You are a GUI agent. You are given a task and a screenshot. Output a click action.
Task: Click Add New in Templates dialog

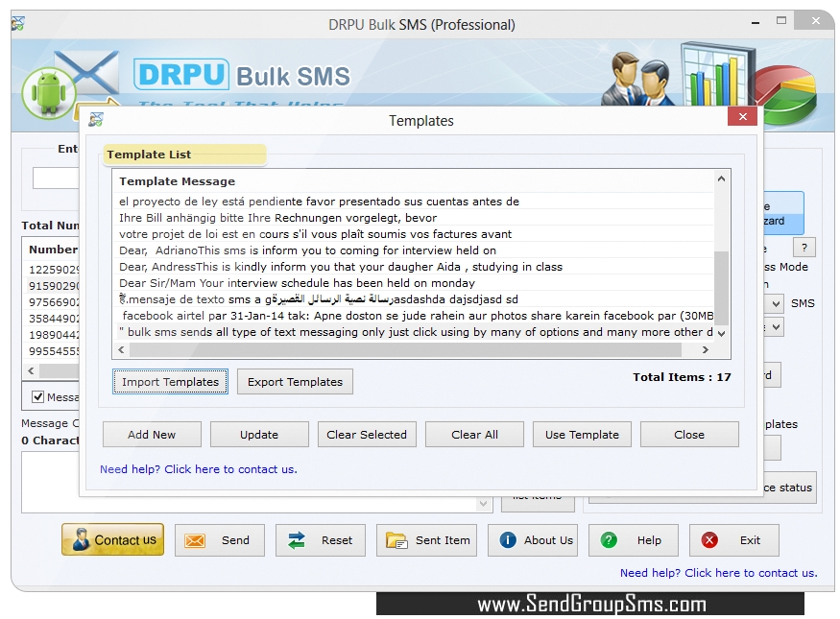click(x=152, y=435)
